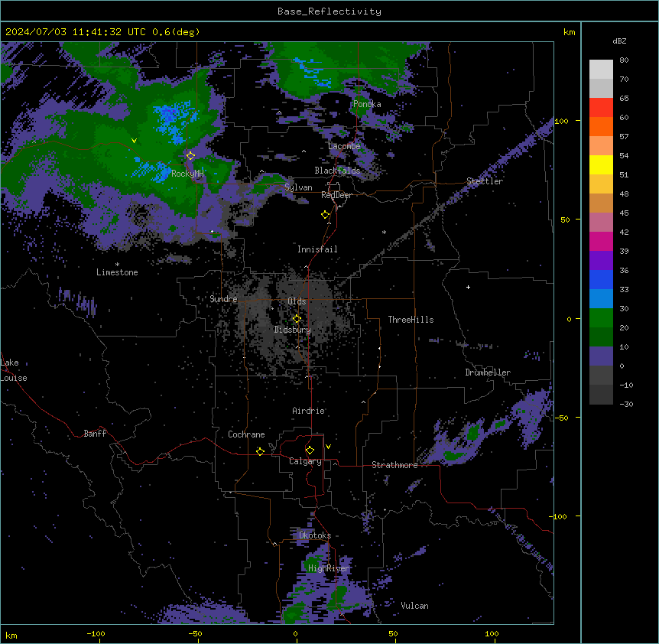Click the Sylvan label
Screen dimensions: 659x644
tap(298, 187)
